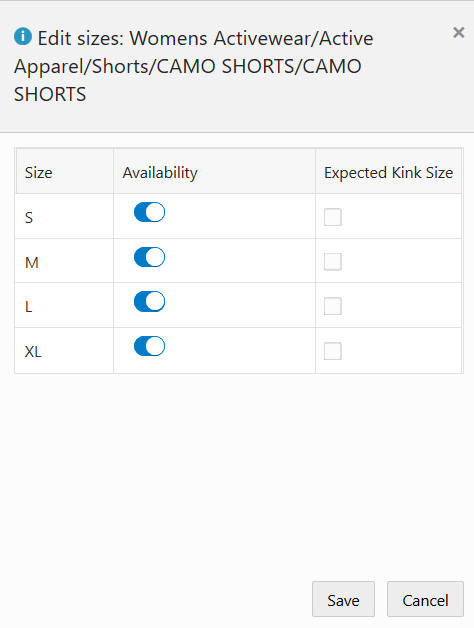Screen dimensions: 474x628
Task: Select the XL size row cell
Action: 65,350
